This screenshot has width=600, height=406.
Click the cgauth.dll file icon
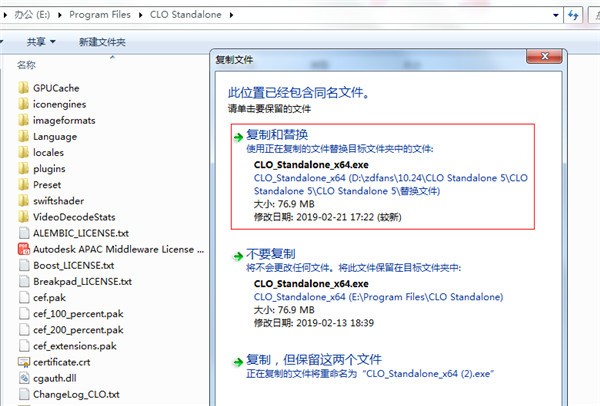tap(24, 378)
